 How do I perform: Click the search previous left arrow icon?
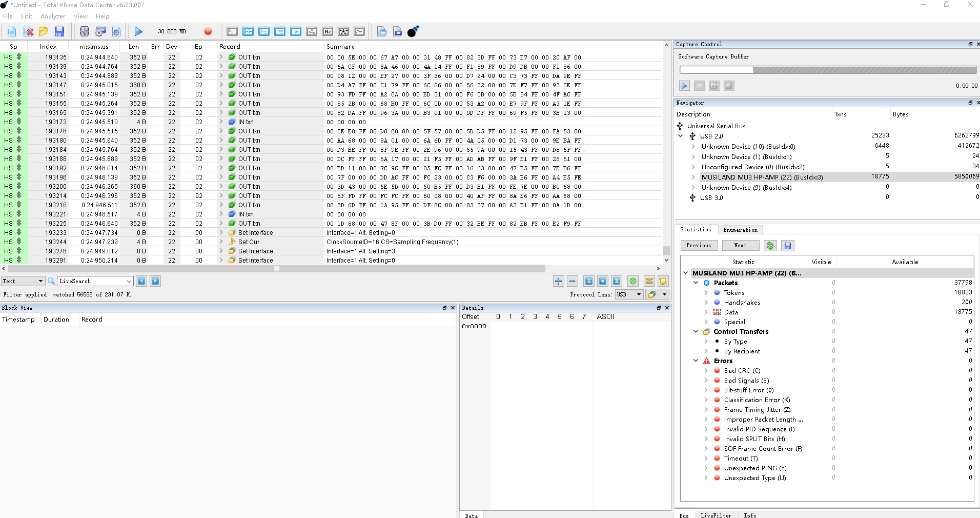pyautogui.click(x=141, y=281)
